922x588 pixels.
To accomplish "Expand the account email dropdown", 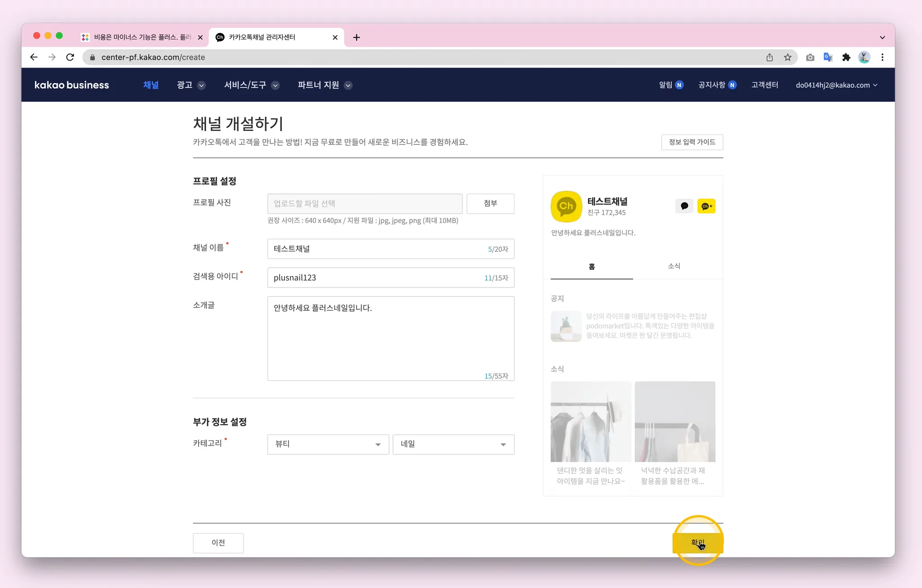I will [x=836, y=85].
